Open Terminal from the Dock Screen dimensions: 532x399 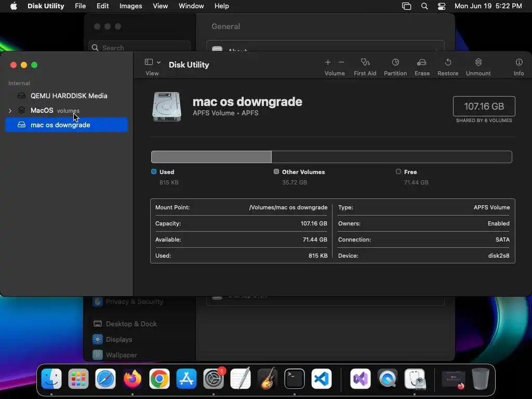tap(294, 379)
